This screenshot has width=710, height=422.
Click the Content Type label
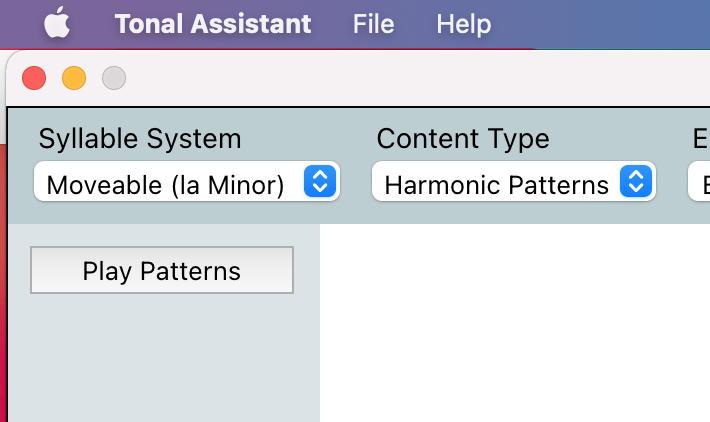(x=463, y=139)
